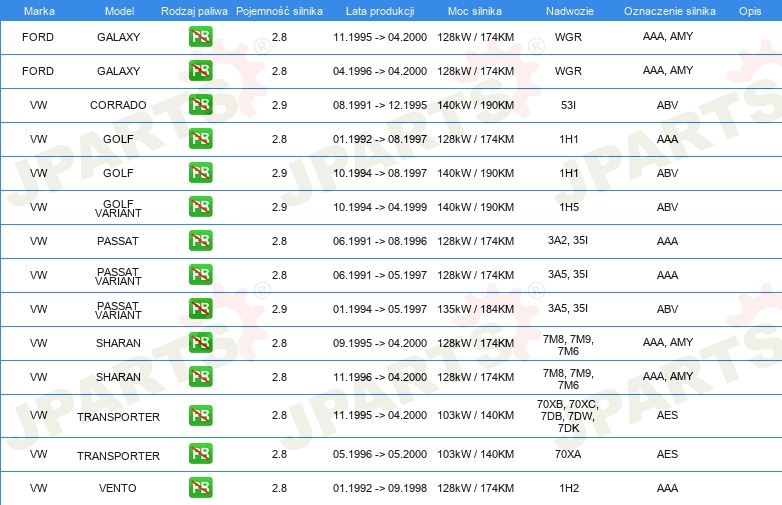Click date range 01.1994 -> 05.1997
Image resolution: width=782 pixels, height=505 pixels.
pyautogui.click(x=380, y=309)
